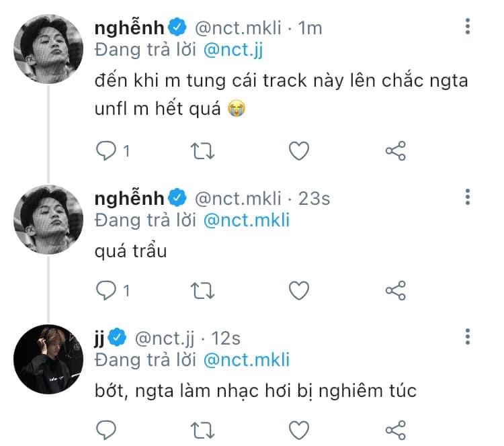Share jj's 'bớt, ngta làm nhạc' tweet
Viewport: 504px width, 446px height.
tap(395, 429)
